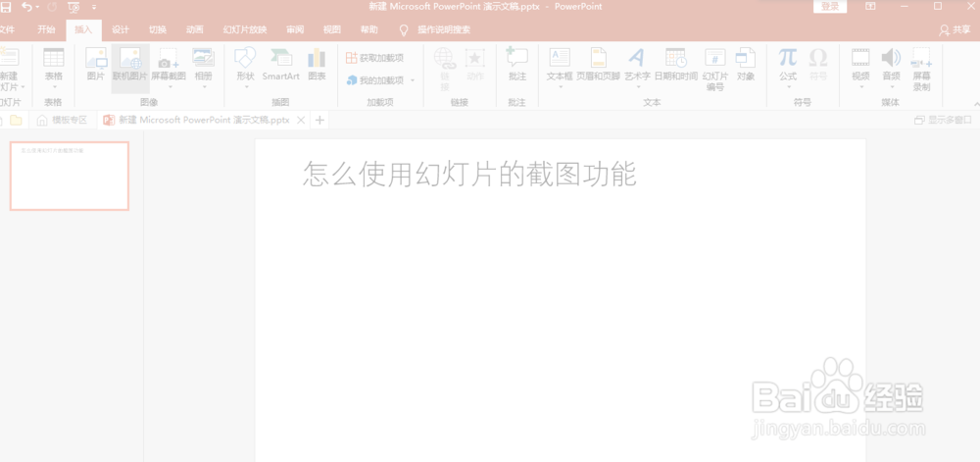Collapse the ribbon chevron
Viewport: 980px width, 462px height.
(976, 104)
